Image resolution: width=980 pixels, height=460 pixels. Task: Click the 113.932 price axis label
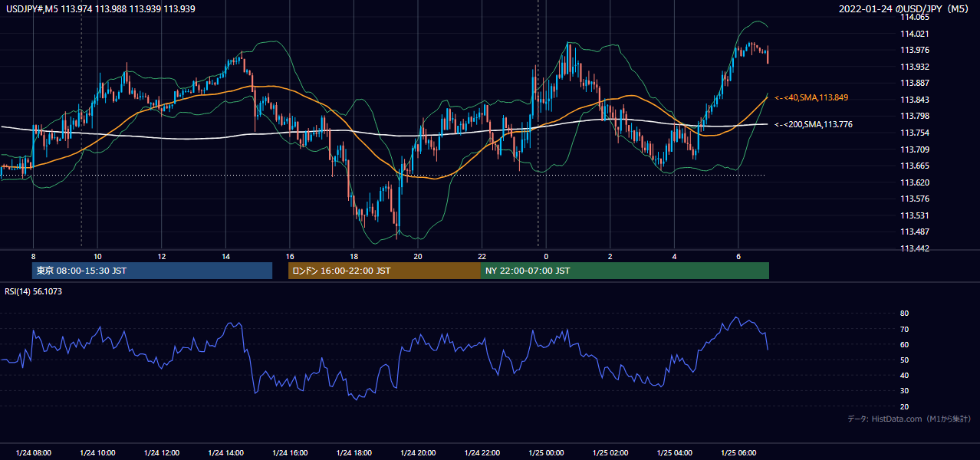pos(915,67)
